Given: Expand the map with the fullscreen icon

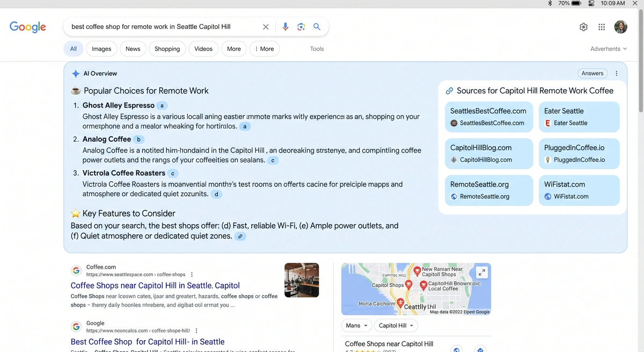Looking at the screenshot, I should [481, 272].
